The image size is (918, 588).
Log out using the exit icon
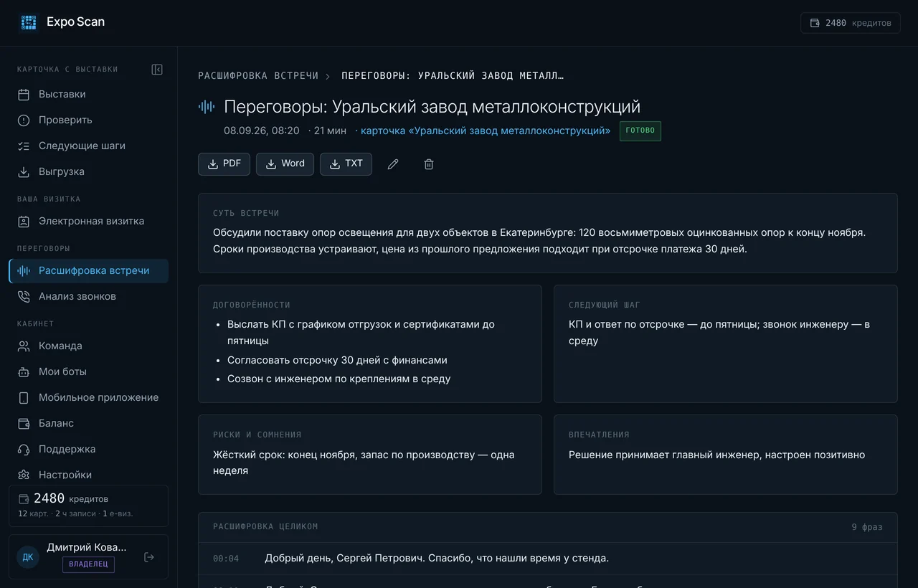pyautogui.click(x=149, y=557)
